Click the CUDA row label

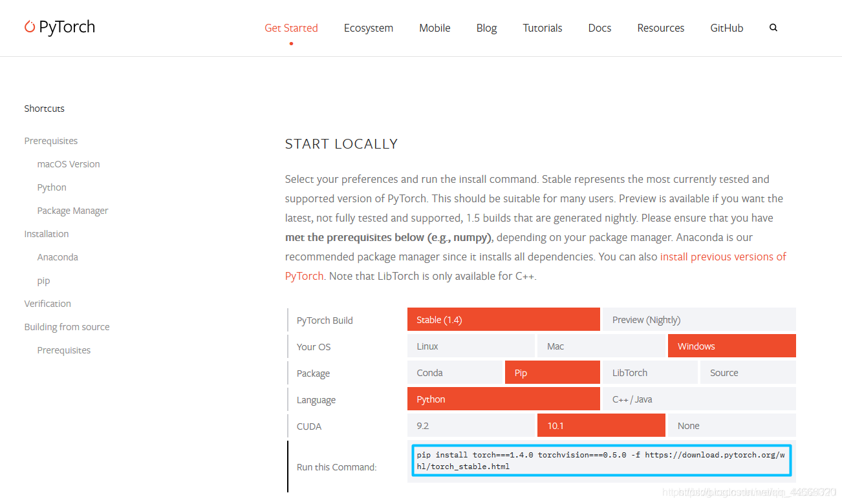pyautogui.click(x=309, y=426)
